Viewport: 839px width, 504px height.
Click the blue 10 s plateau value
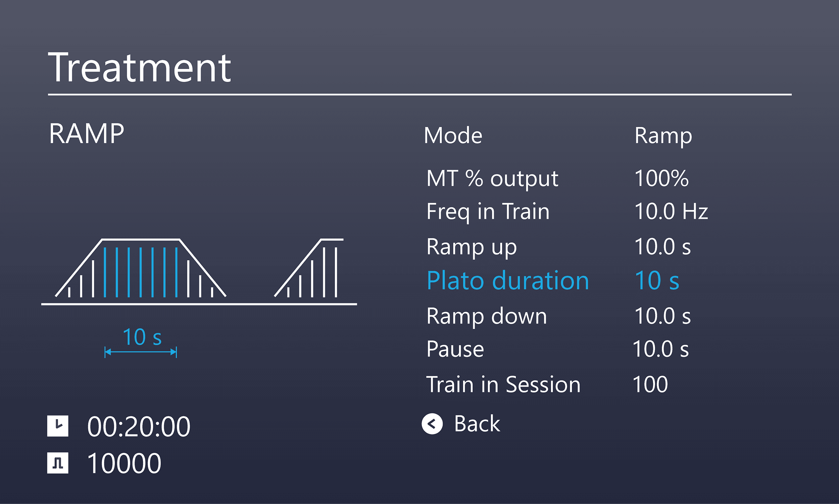point(657,281)
